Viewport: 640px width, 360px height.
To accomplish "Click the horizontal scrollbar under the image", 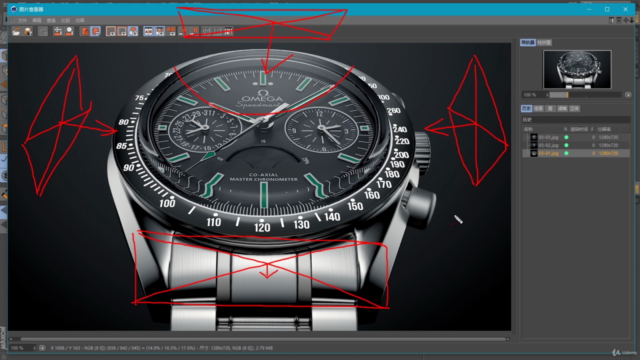I will pyautogui.click(x=264, y=339).
